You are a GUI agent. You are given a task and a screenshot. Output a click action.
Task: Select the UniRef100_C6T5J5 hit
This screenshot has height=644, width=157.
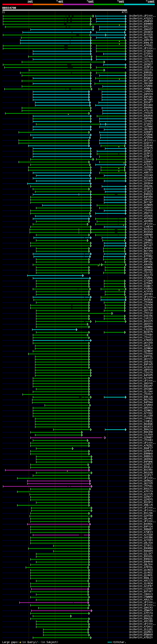pyautogui.click(x=141, y=62)
